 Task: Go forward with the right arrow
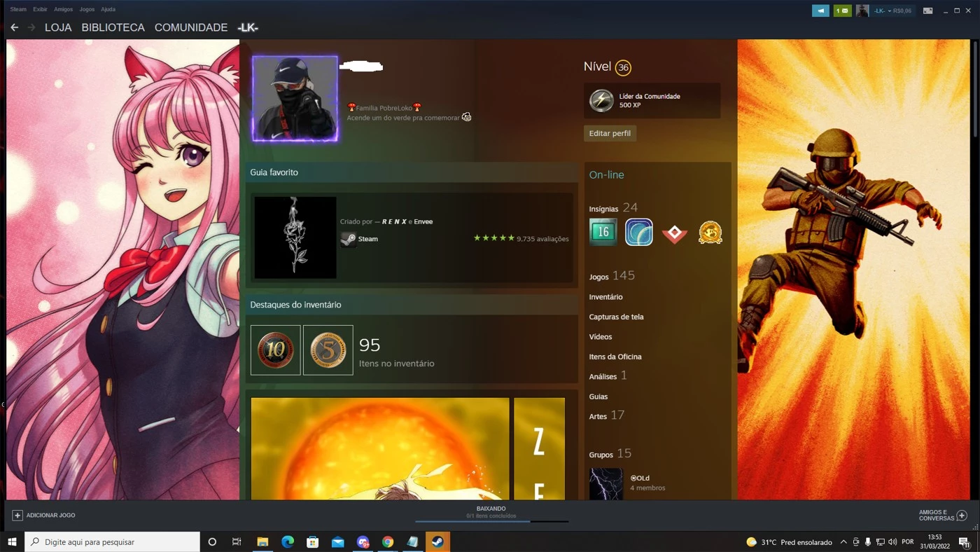pos(31,27)
